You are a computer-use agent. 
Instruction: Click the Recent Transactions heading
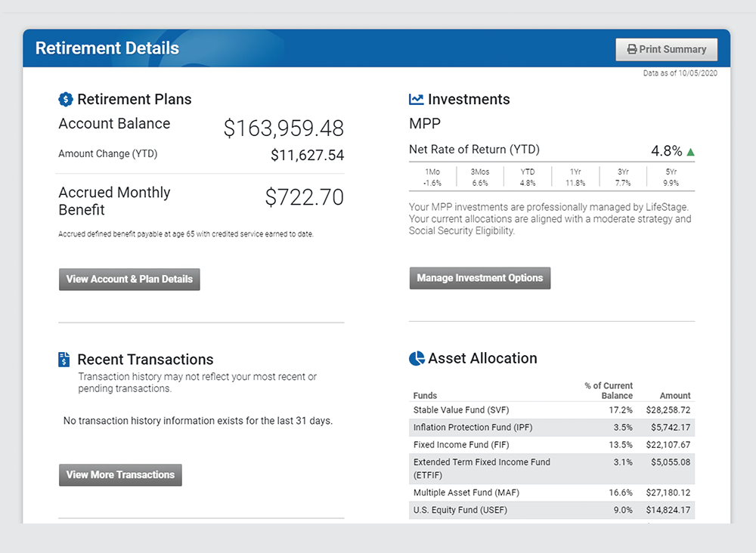(x=145, y=360)
